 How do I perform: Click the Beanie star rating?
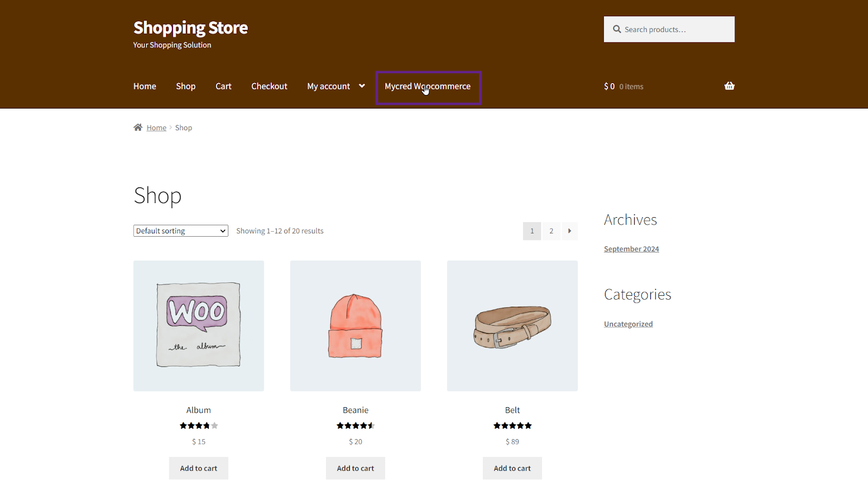(x=355, y=426)
